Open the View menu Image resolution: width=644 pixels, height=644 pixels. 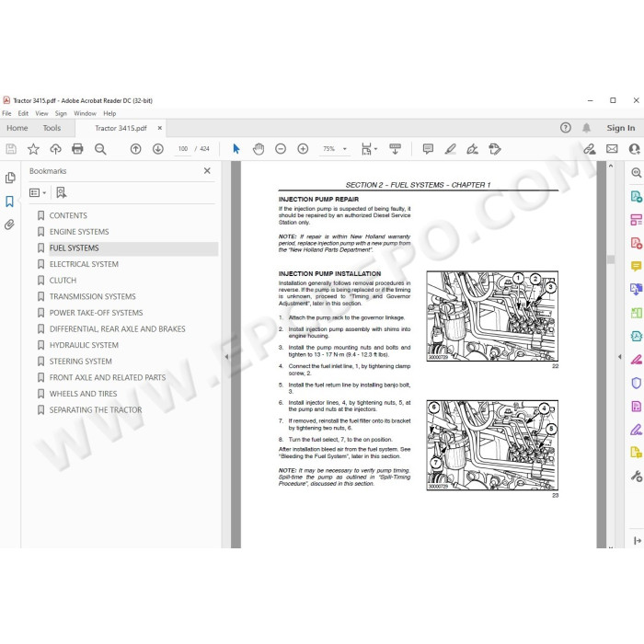[41, 113]
